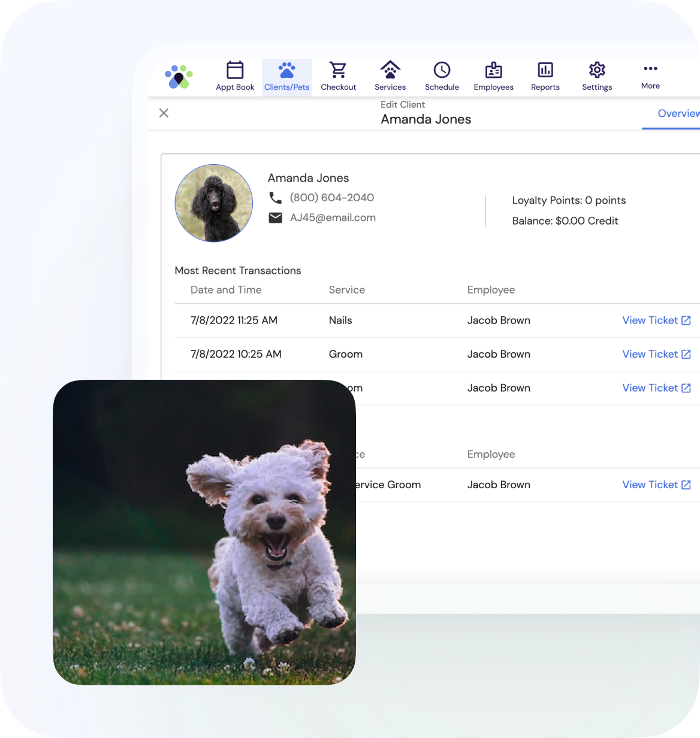View ticket for the Full Service Groom
Viewport: 700px width, 738px height.
coord(650,484)
